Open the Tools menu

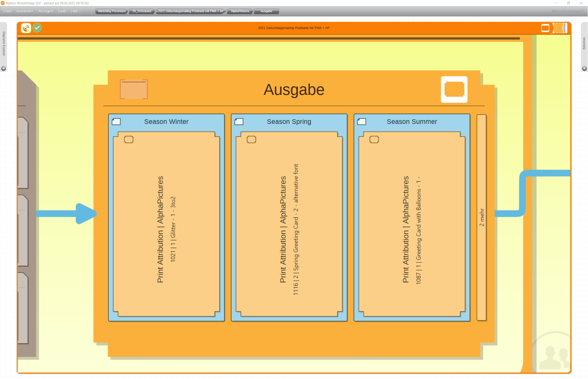click(62, 11)
